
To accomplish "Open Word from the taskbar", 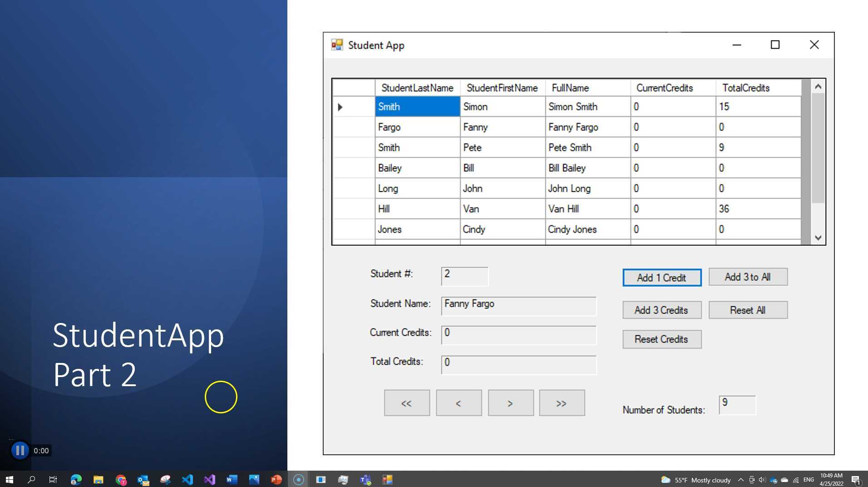I will pyautogui.click(x=232, y=479).
